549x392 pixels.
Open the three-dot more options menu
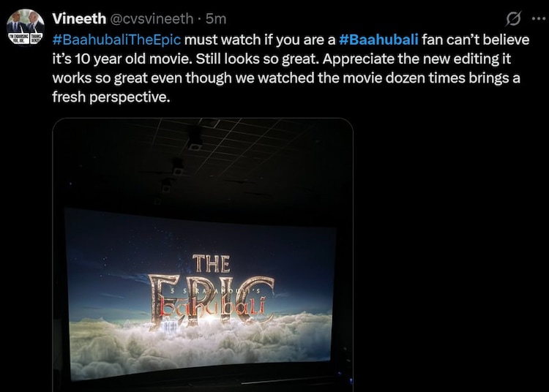click(x=538, y=18)
